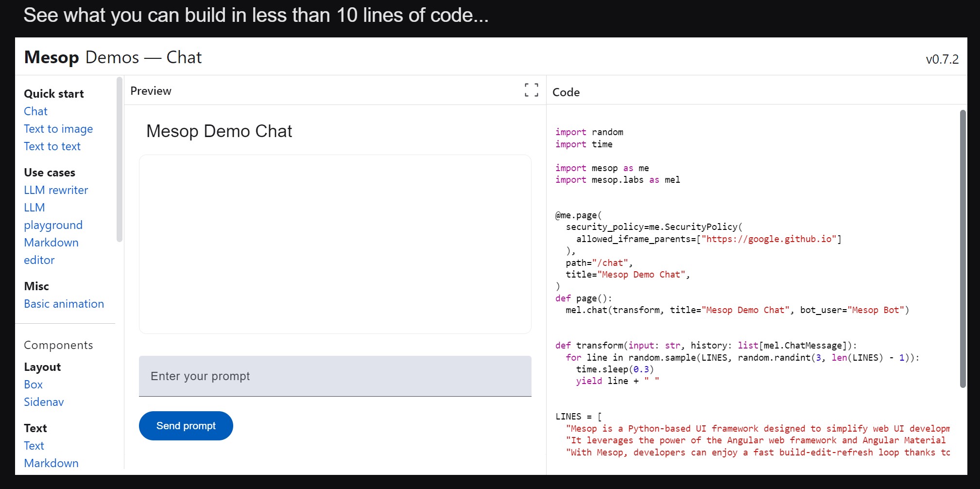Click the '@me.page(' decorator line
Viewport: 980px width, 489px height.
point(578,215)
